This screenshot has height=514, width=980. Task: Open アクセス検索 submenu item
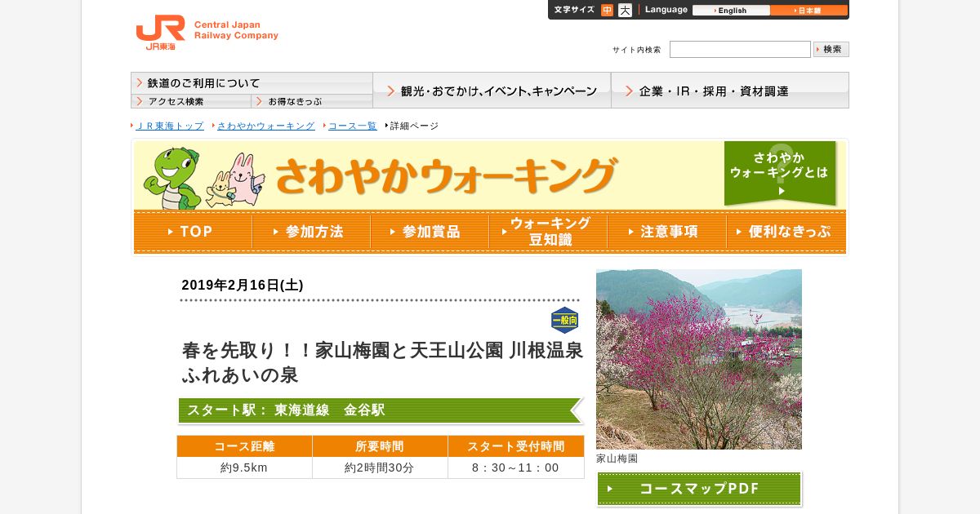[191, 101]
